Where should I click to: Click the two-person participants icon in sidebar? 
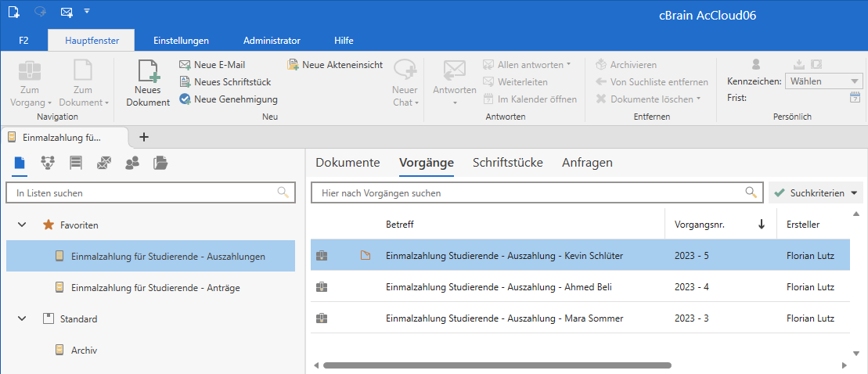[132, 163]
